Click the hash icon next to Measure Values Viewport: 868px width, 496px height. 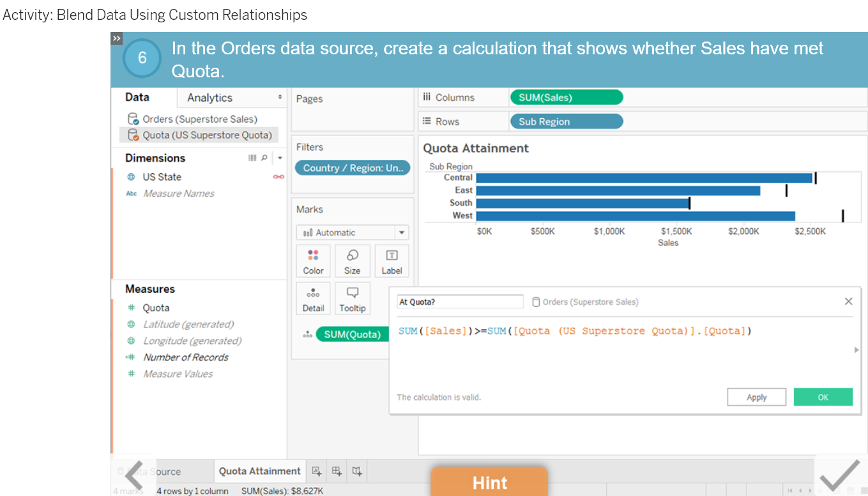(x=131, y=374)
